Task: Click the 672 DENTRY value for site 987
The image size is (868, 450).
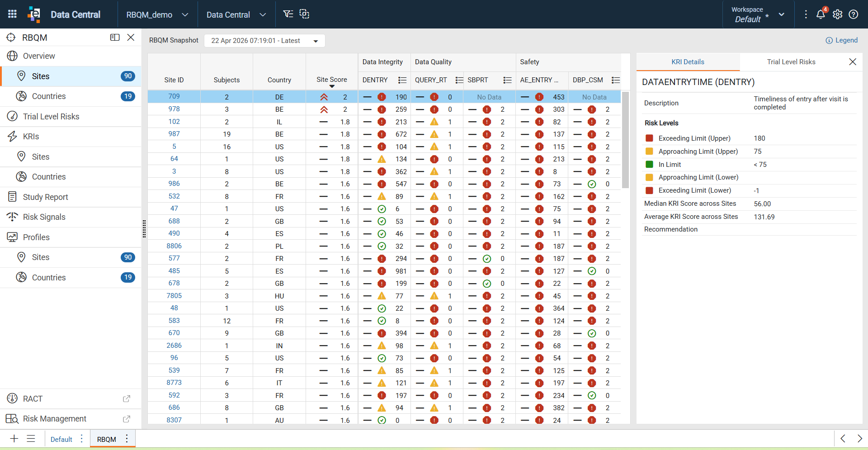Action: point(401,134)
